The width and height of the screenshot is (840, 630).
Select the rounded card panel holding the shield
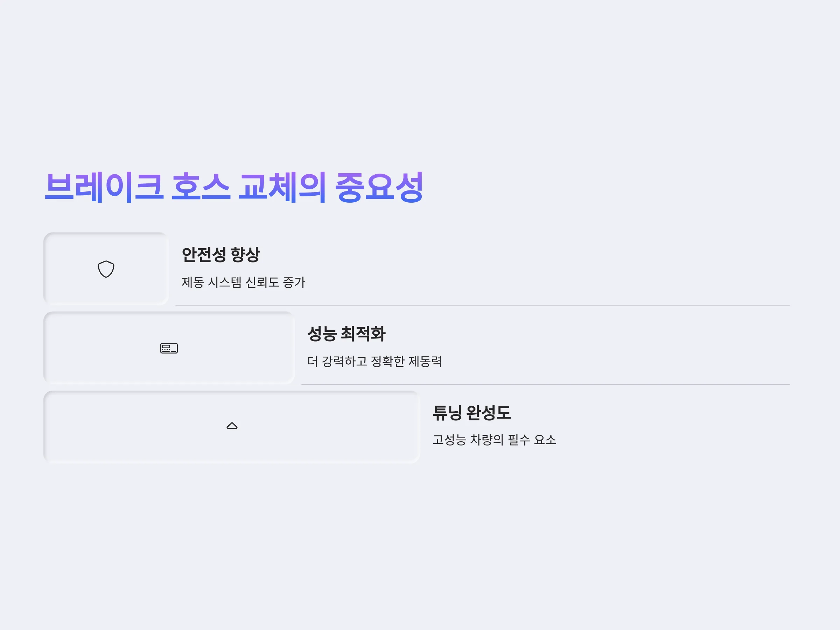pyautogui.click(x=106, y=269)
